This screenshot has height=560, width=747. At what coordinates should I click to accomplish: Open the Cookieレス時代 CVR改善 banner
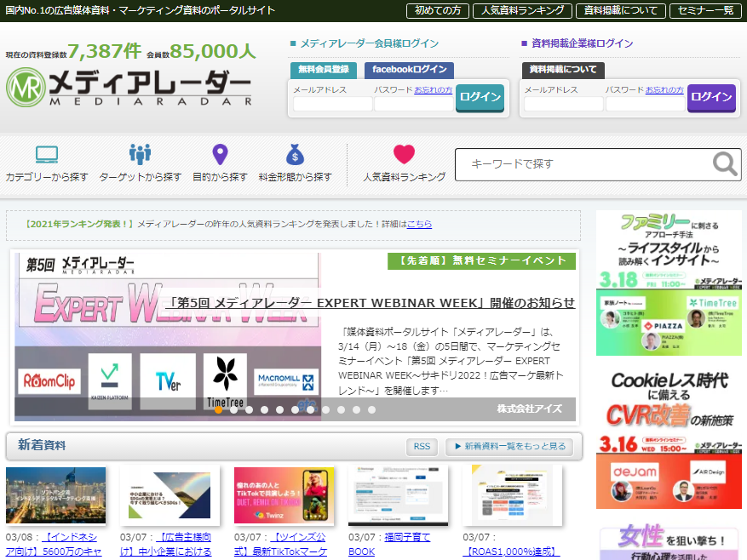coord(669,437)
